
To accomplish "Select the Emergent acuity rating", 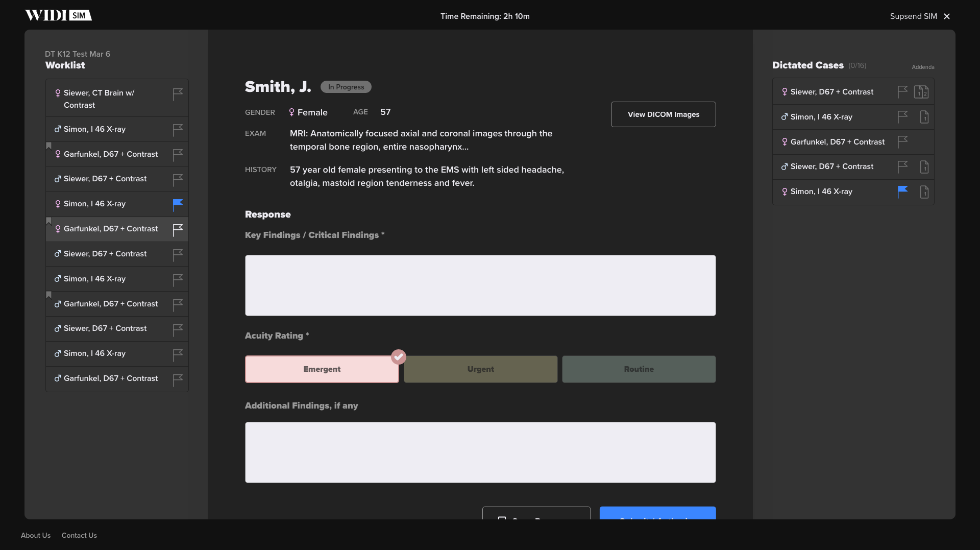I will click(322, 369).
